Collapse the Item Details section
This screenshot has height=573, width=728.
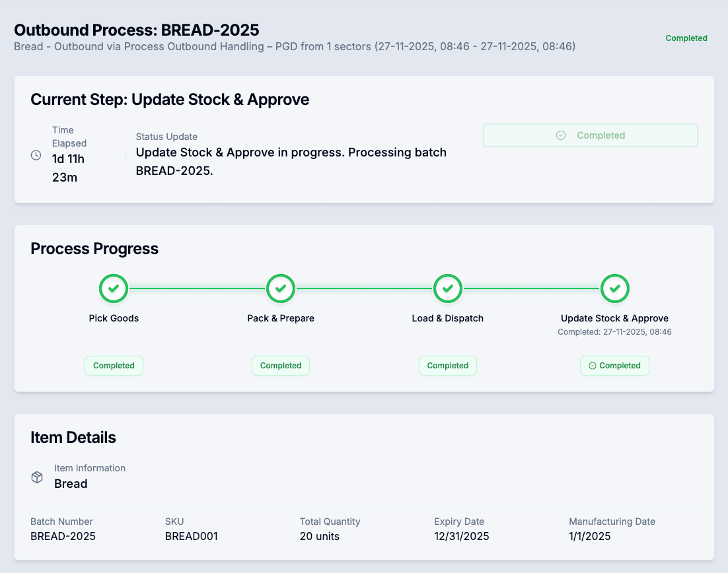(x=73, y=437)
